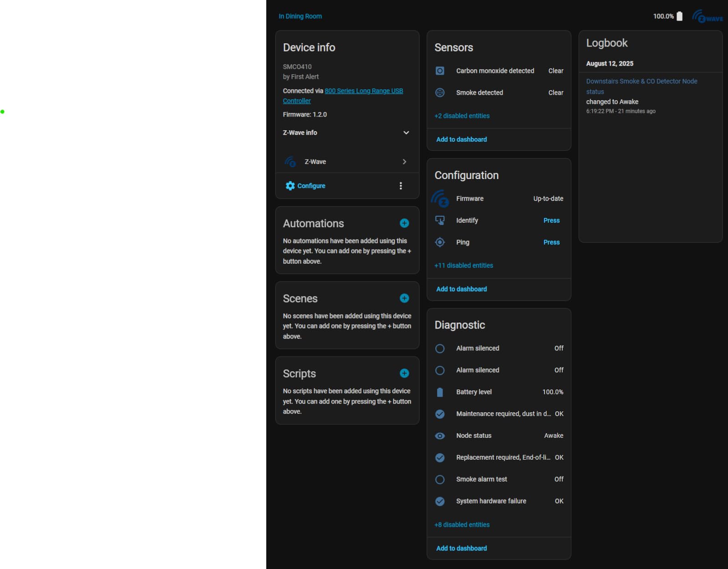Open the In Dining Room area link
The width and height of the screenshot is (728, 569).
pyautogui.click(x=300, y=16)
